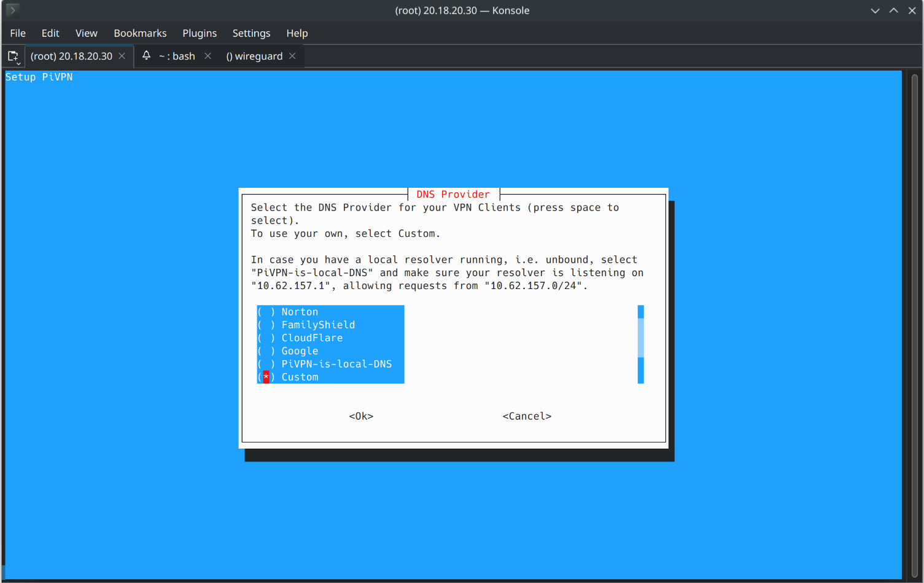This screenshot has width=924, height=583.
Task: Click the Konsole terminal vertical scrollbar
Action: (914, 325)
